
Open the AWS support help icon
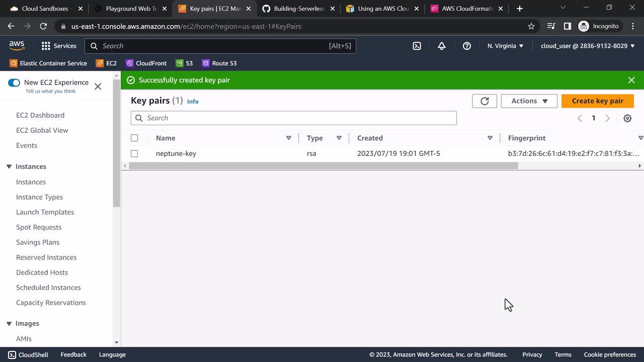[x=467, y=46]
